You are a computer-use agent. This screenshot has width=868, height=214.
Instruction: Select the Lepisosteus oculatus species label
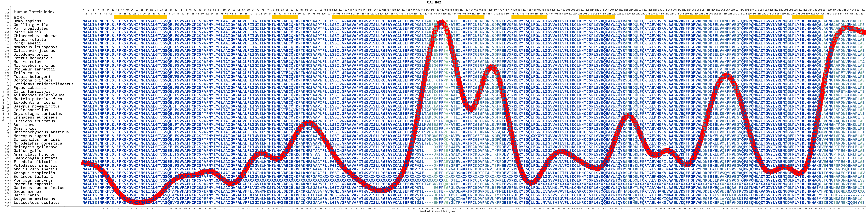tap(36, 203)
